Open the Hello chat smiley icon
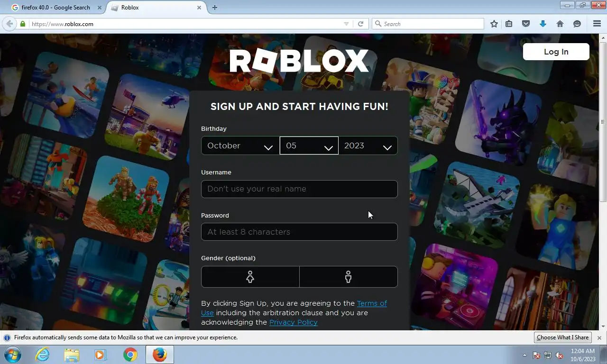This screenshot has width=607, height=364. point(577,24)
